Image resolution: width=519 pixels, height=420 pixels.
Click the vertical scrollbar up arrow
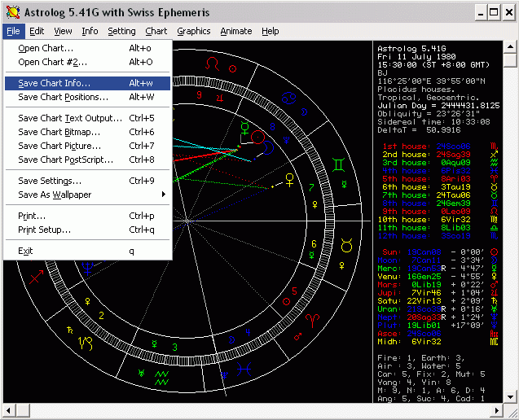coord(510,47)
